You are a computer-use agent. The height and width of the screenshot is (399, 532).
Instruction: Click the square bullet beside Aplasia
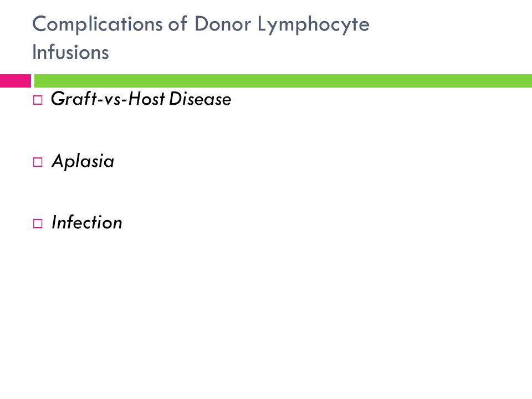tap(38, 162)
